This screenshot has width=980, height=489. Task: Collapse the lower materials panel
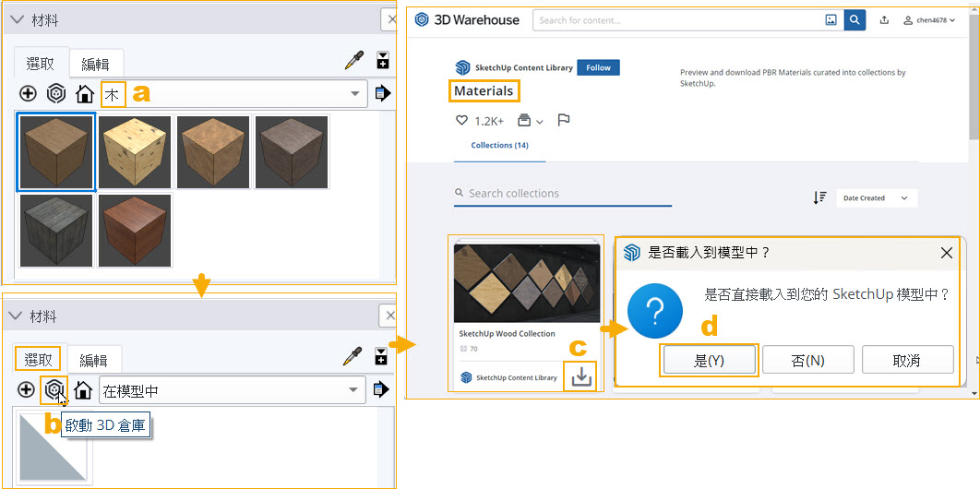pyautogui.click(x=17, y=316)
